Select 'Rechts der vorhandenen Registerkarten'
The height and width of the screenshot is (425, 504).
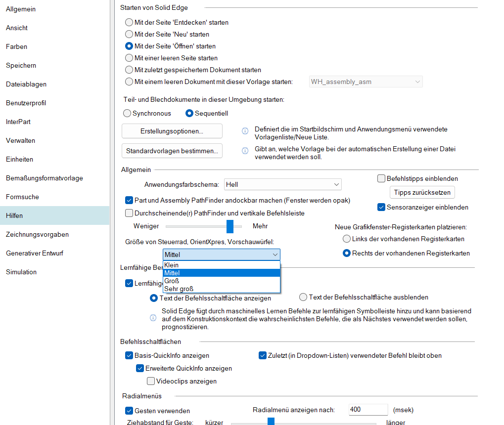point(347,253)
